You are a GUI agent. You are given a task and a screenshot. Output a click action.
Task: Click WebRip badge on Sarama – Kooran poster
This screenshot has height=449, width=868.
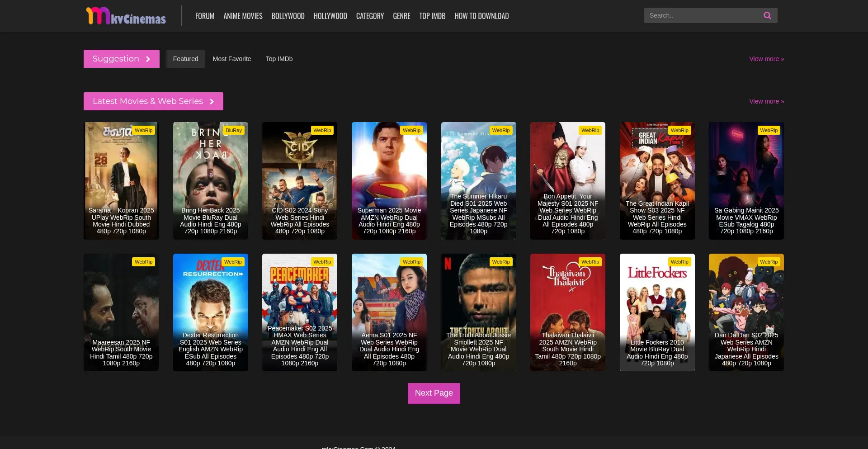(143, 130)
